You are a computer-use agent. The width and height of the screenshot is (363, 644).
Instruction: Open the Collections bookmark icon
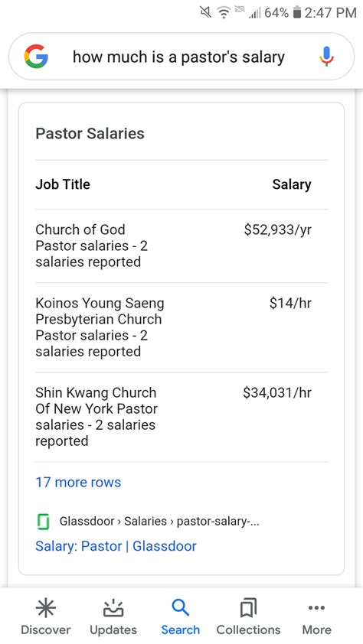click(x=248, y=608)
